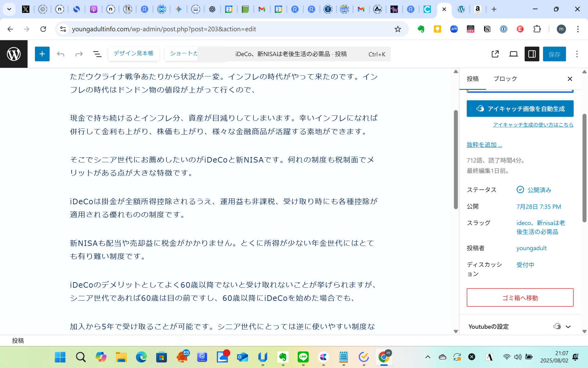
Task: Open アイキャッチ生成の使い方はこちら link
Action: click(533, 125)
